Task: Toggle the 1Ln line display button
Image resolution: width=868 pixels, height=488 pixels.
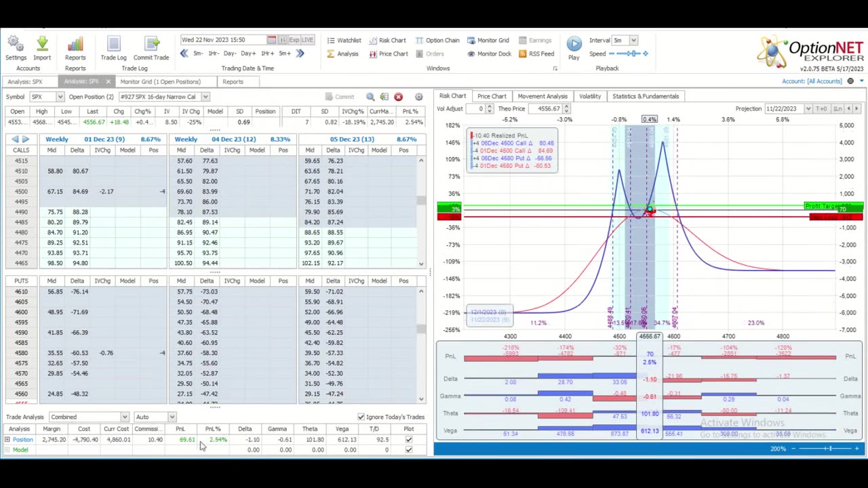Action: coord(837,108)
